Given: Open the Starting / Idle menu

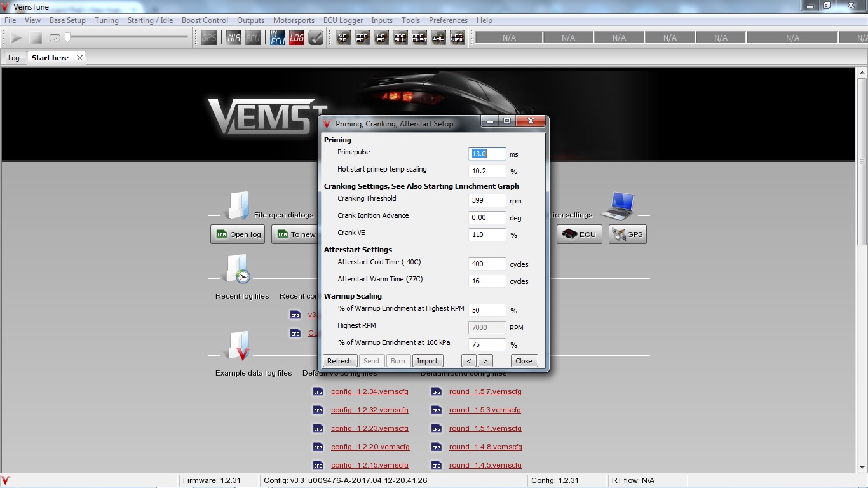Looking at the screenshot, I should pyautogui.click(x=150, y=20).
